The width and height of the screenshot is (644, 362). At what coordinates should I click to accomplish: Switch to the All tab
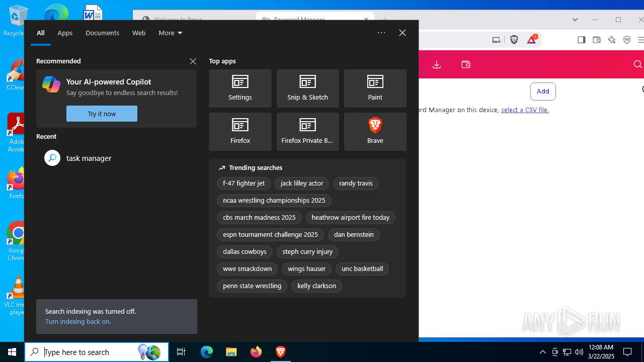tap(41, 33)
